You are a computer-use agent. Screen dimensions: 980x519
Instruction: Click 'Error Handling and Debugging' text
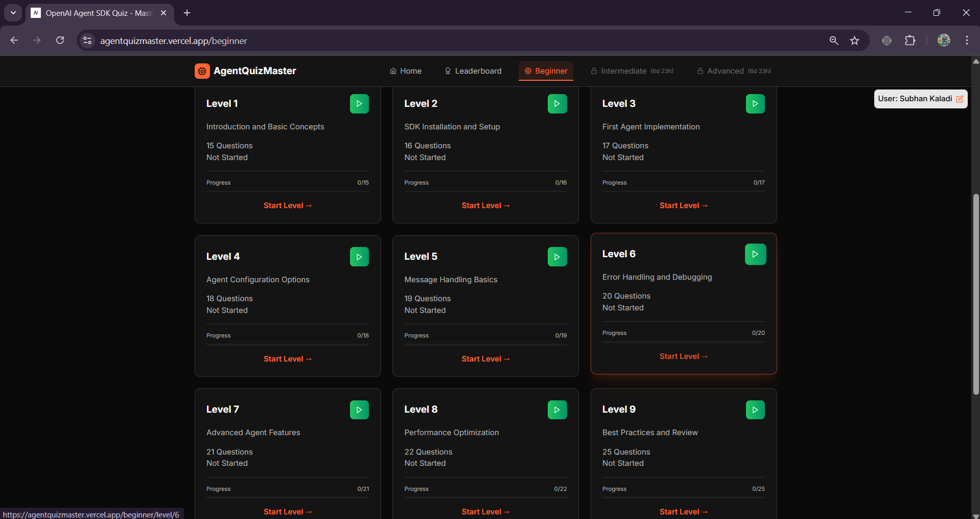click(657, 277)
